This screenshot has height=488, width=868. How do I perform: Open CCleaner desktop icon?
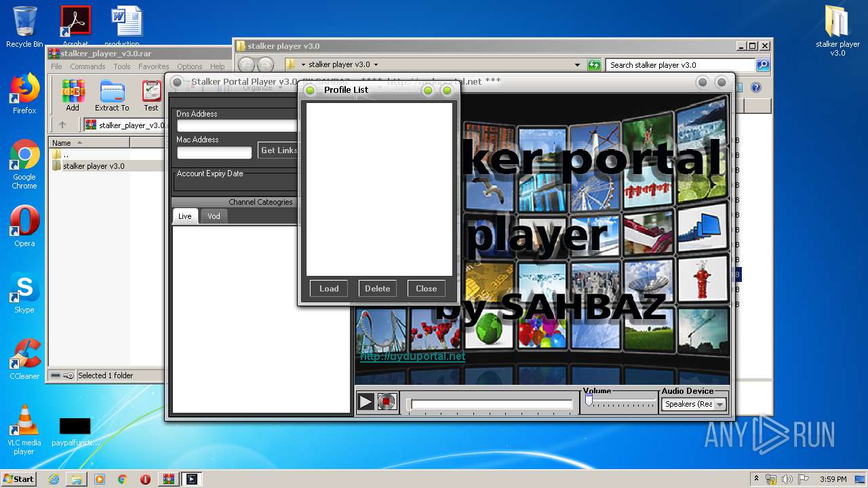(24, 359)
